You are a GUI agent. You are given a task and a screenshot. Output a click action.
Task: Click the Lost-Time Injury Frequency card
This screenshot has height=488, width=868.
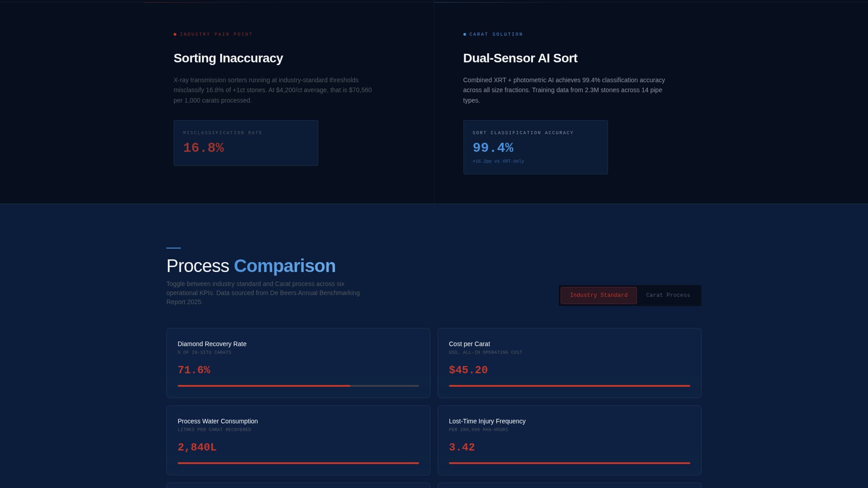[569, 440]
